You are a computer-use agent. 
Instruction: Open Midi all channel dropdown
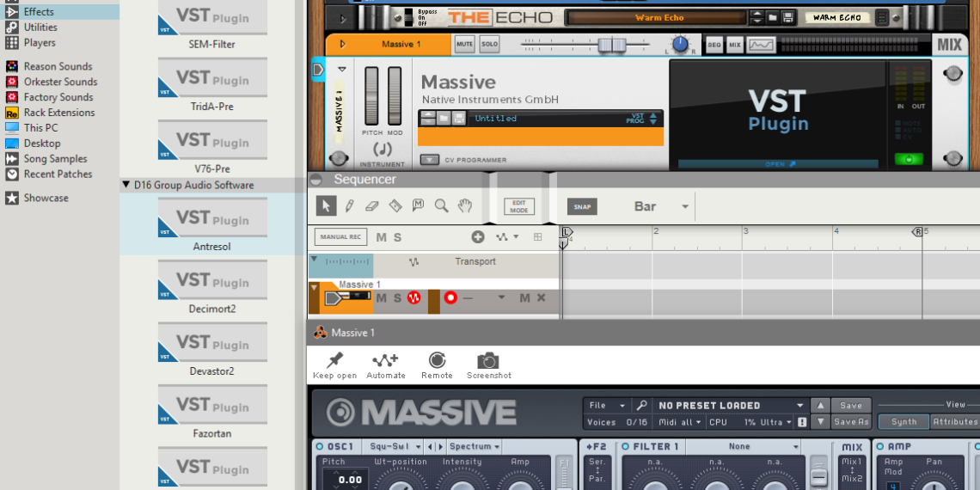681,422
